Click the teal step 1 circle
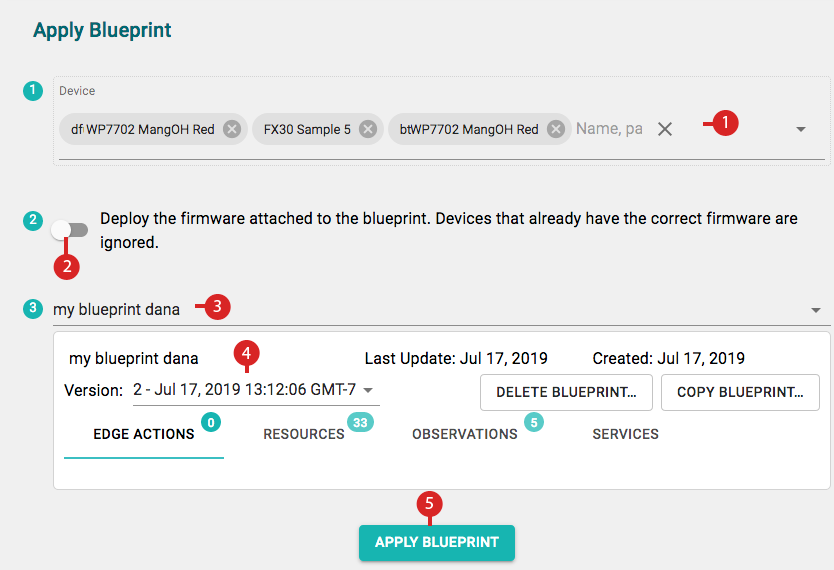Viewport: 834px width, 570px height. (x=33, y=90)
